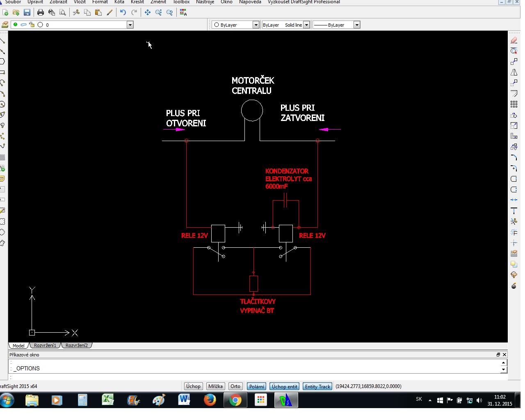Click the Undo arrow icon
Viewport: 525px width, 420px height.
pyautogui.click(x=123, y=13)
